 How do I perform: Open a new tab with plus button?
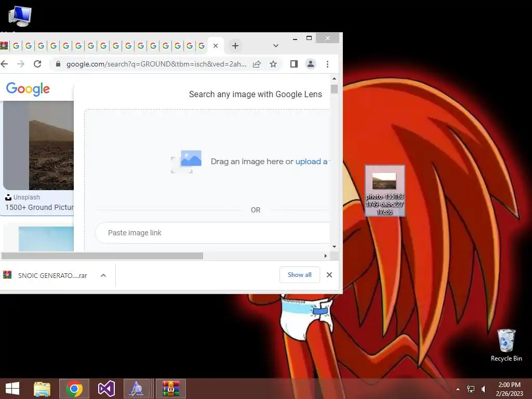[235, 46]
